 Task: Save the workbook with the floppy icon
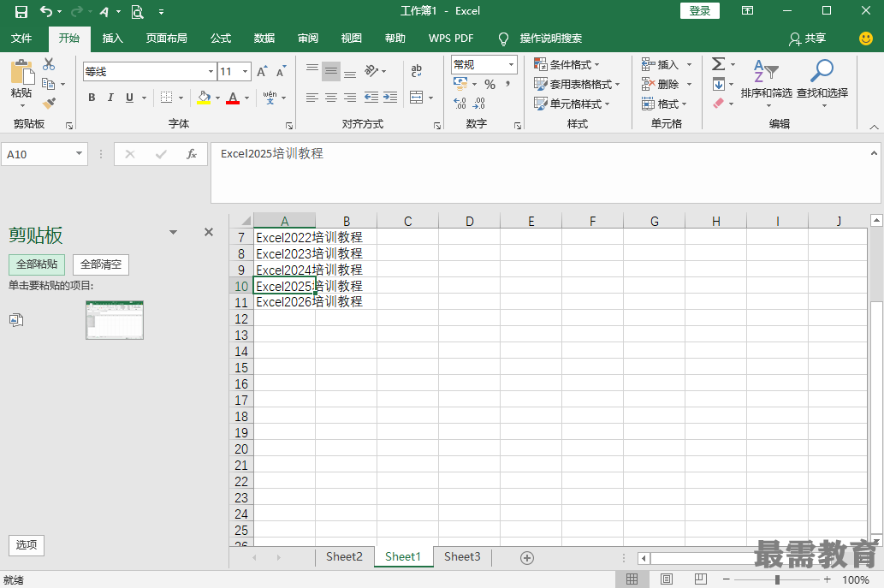[x=21, y=11]
